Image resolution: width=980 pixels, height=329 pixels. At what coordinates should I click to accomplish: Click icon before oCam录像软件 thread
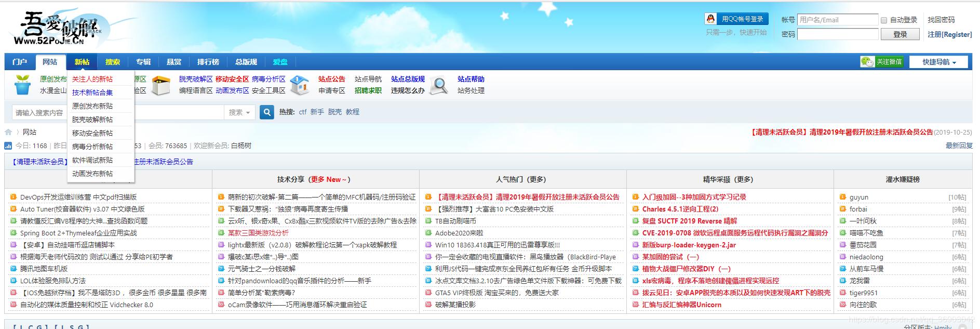click(221, 305)
